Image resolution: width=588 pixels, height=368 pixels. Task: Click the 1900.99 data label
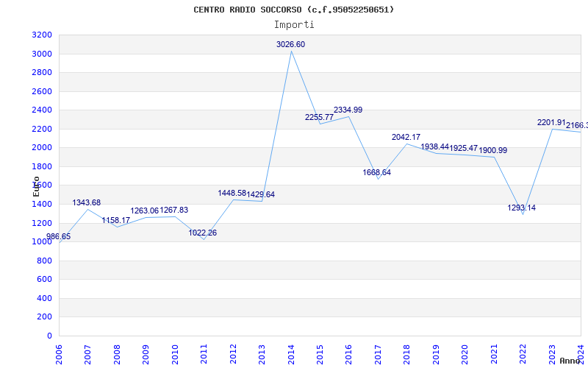click(492, 151)
